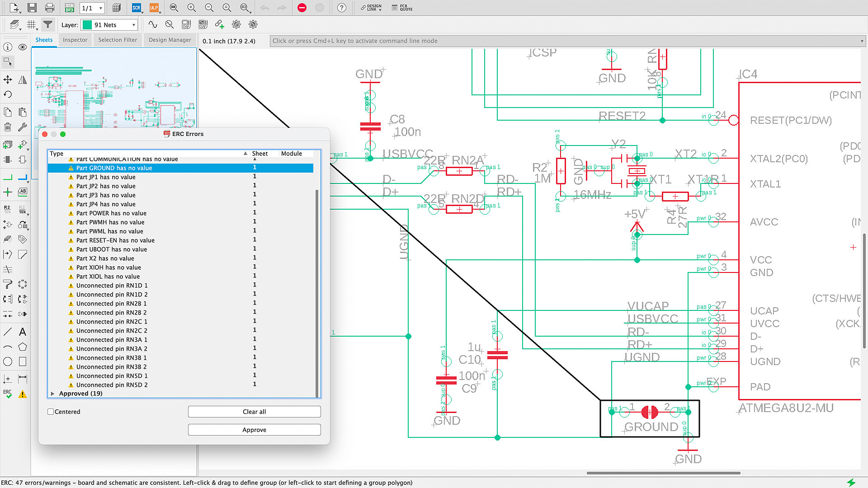Switch to the Sheets tab
Viewport: 868px width, 488px height.
click(x=44, y=40)
